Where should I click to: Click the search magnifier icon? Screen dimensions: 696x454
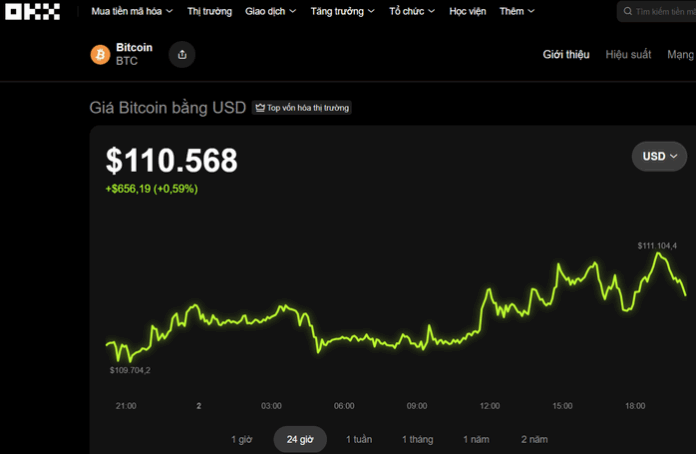coord(628,12)
